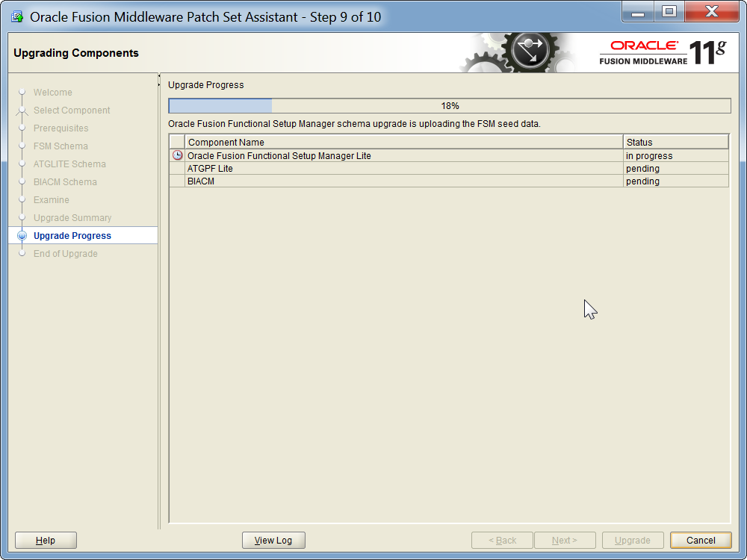Viewport: 747px width, 560px height.
Task: Click the disabled Upgrade button
Action: point(633,540)
